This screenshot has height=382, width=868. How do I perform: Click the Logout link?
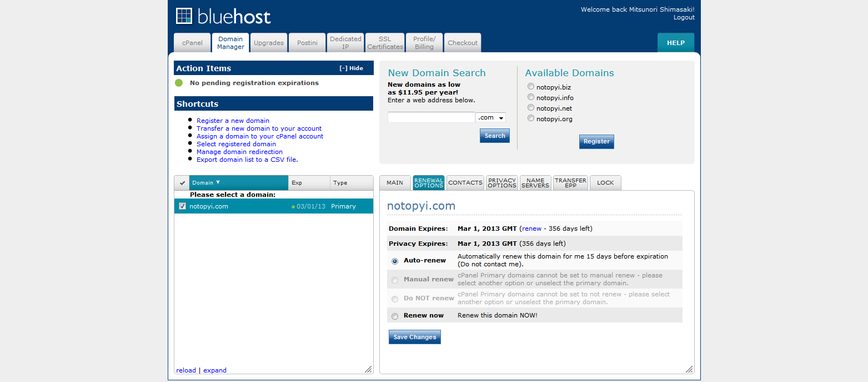(x=684, y=17)
